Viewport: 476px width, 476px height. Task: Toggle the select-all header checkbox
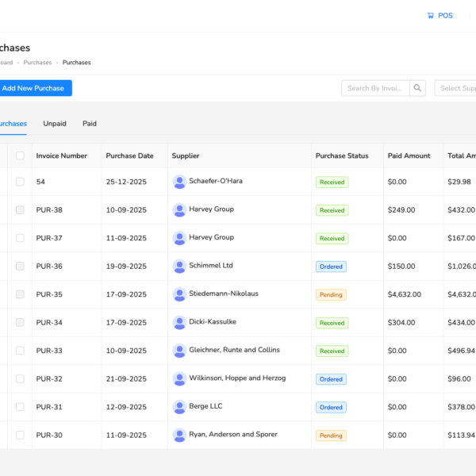click(20, 155)
